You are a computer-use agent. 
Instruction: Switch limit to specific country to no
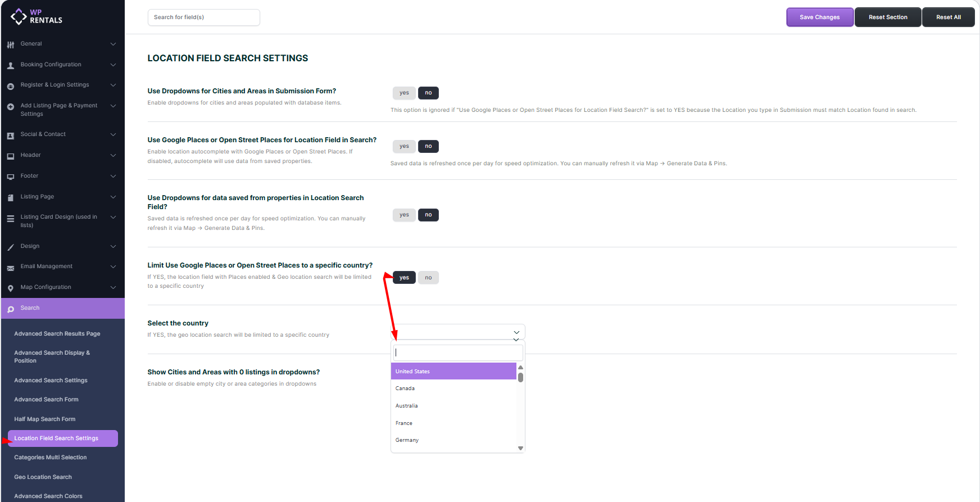pyautogui.click(x=428, y=278)
